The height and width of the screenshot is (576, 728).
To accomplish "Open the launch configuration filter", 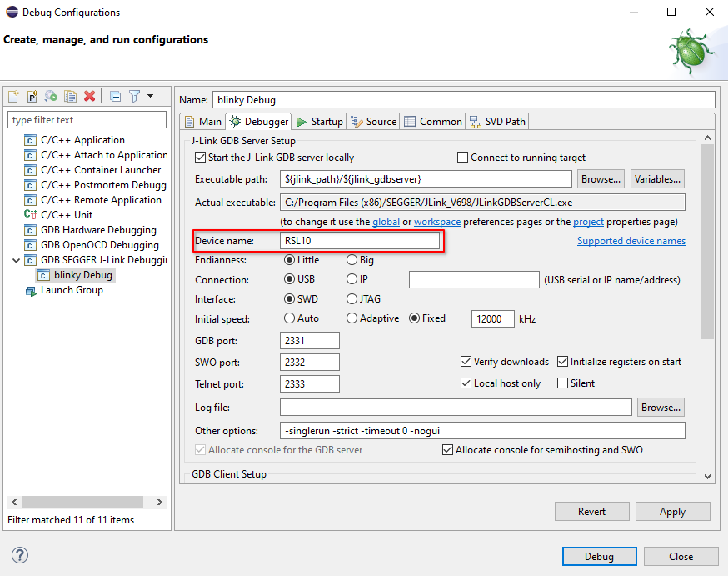I will 135,96.
